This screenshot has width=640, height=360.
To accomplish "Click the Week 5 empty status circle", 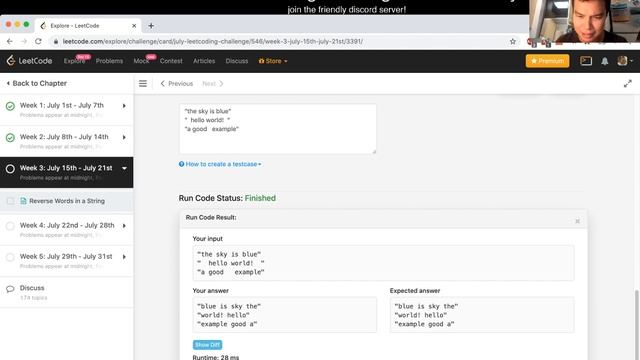I will pyautogui.click(x=10, y=257).
